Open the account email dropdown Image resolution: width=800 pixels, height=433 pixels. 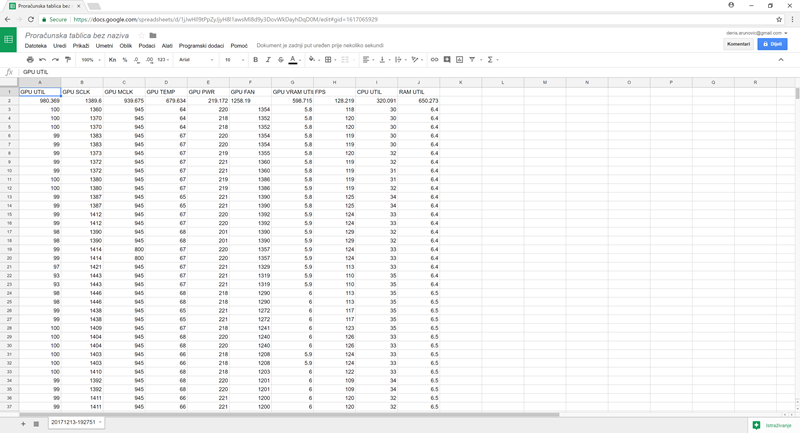(757, 33)
